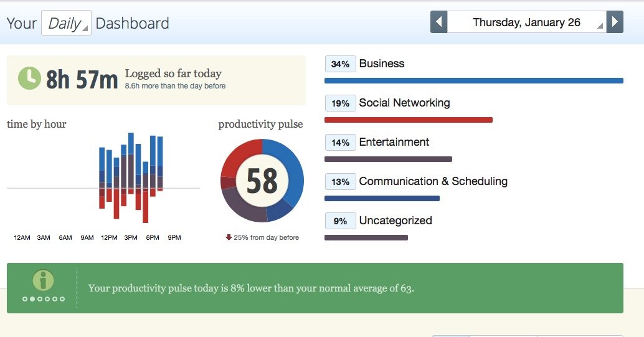Click the 34% Business percentage badge
644x337 pixels.
[x=341, y=64]
